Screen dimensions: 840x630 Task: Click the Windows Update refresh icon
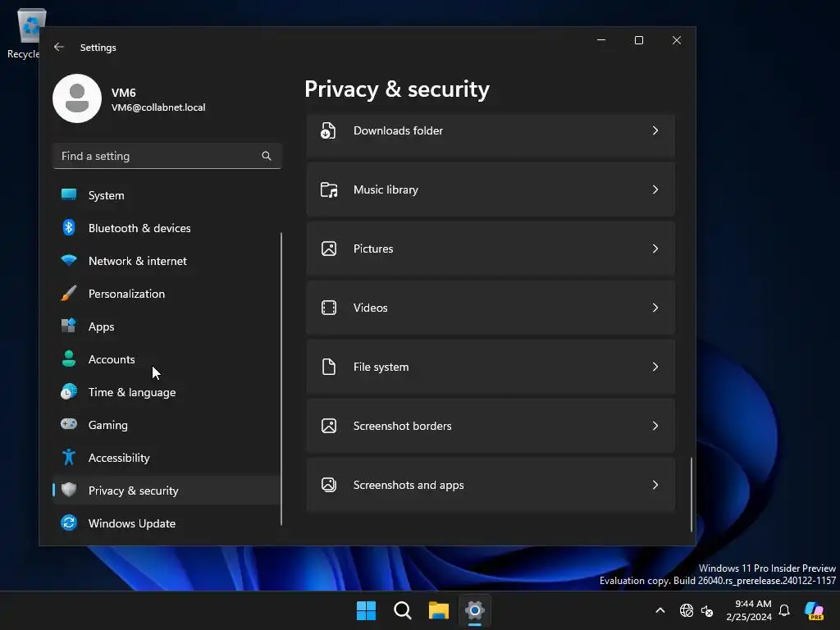coord(69,523)
